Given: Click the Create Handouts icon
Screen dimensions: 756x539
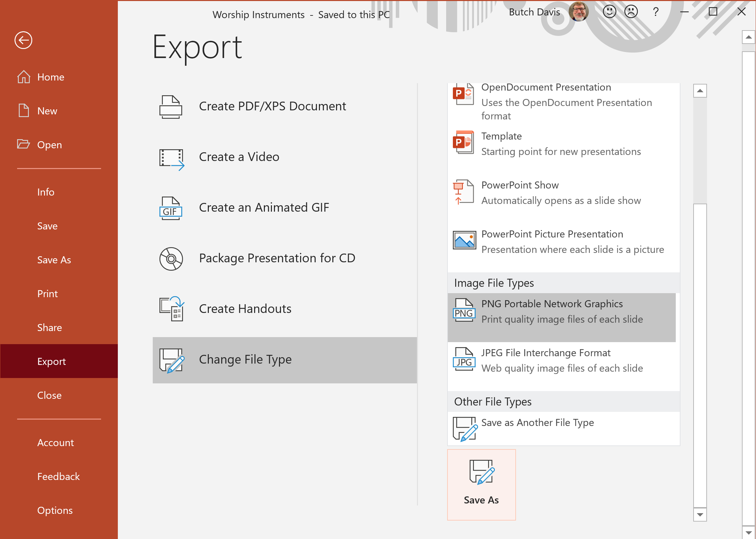Looking at the screenshot, I should pos(172,309).
